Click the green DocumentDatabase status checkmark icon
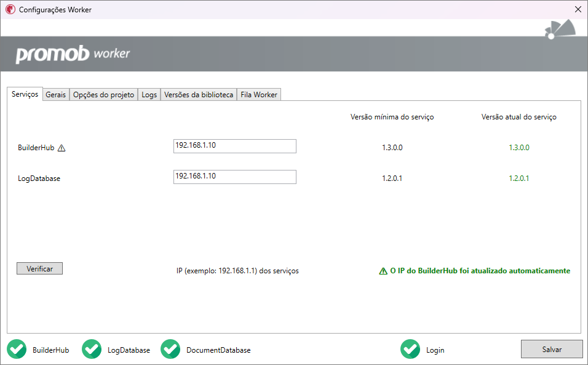 click(x=170, y=349)
